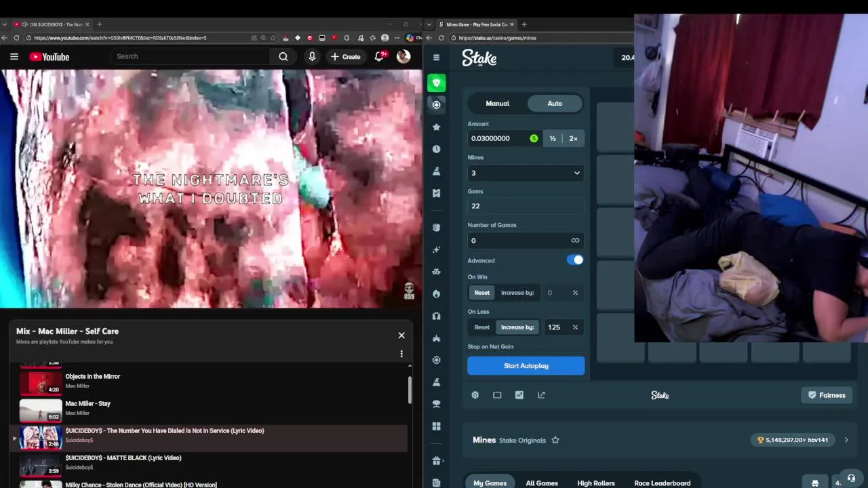Open the Stake sidebar grid icon

click(x=437, y=426)
